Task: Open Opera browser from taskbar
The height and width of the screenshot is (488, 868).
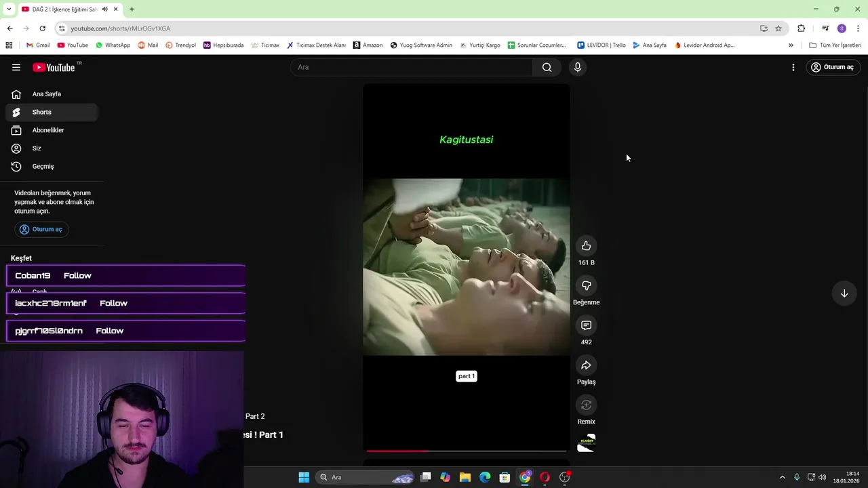Action: (545, 477)
